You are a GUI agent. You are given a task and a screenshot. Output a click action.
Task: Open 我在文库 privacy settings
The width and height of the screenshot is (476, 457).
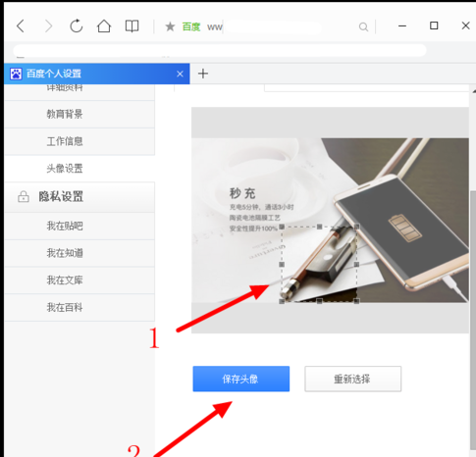click(79, 280)
